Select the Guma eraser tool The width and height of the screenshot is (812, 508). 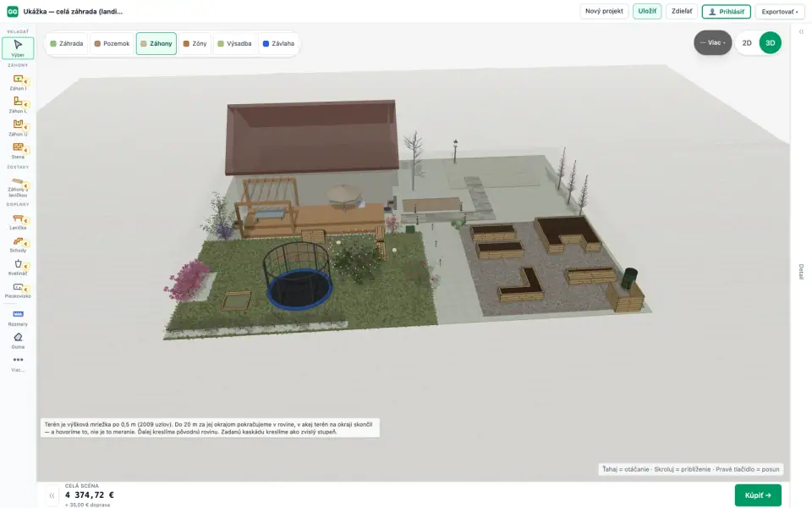click(18, 340)
